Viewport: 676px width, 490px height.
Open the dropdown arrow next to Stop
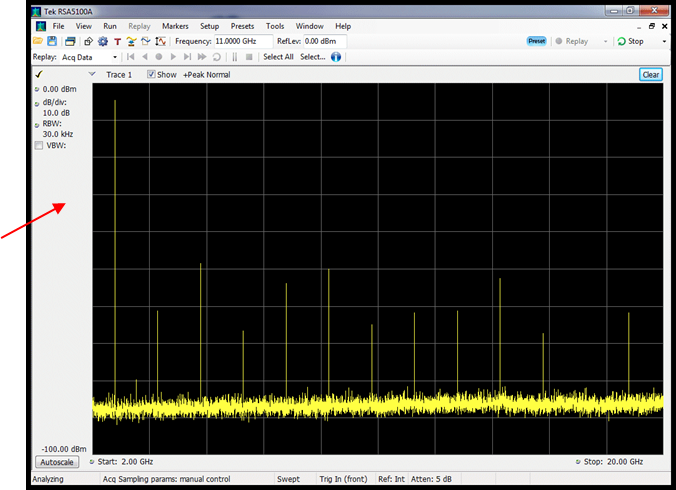pos(664,42)
